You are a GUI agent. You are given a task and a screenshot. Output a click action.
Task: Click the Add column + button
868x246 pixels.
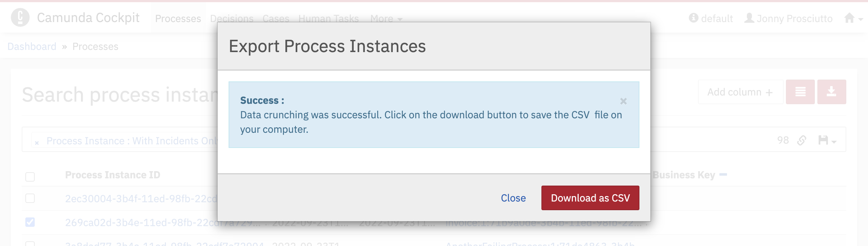[x=740, y=92]
